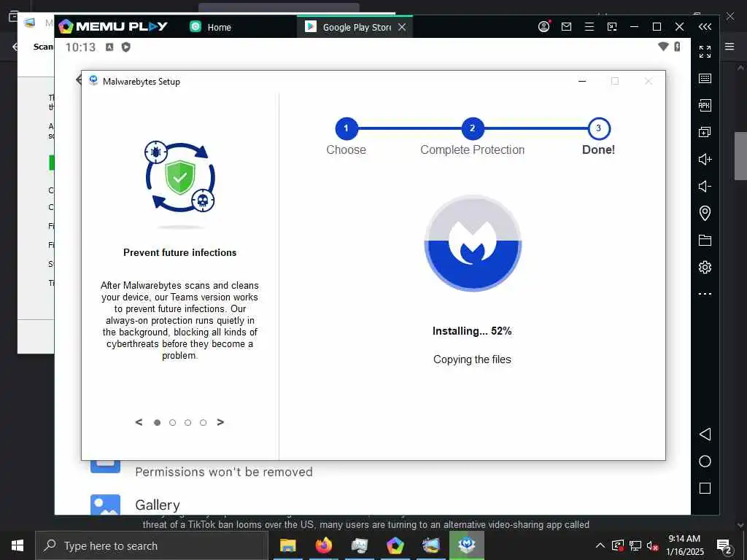Tap the Android home circle button
Screen dimensions: 747x560
pyautogui.click(x=705, y=461)
